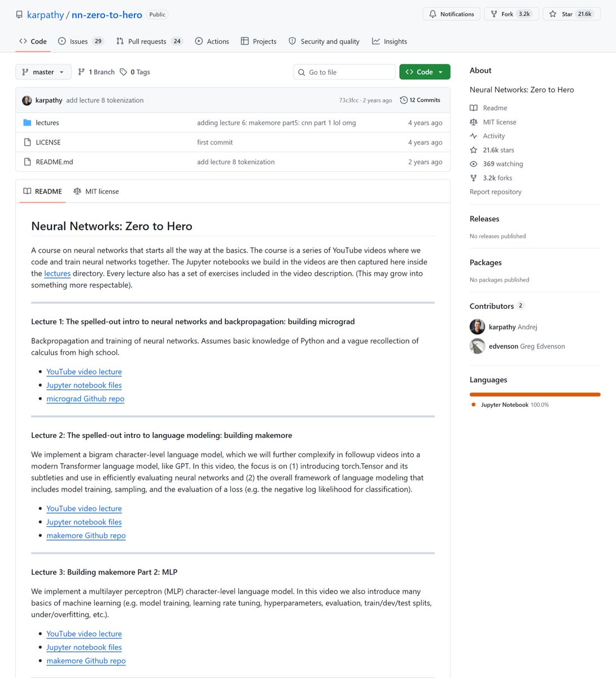This screenshot has height=678, width=616.
Task: Click the search icon in Go to file
Action: [x=302, y=72]
